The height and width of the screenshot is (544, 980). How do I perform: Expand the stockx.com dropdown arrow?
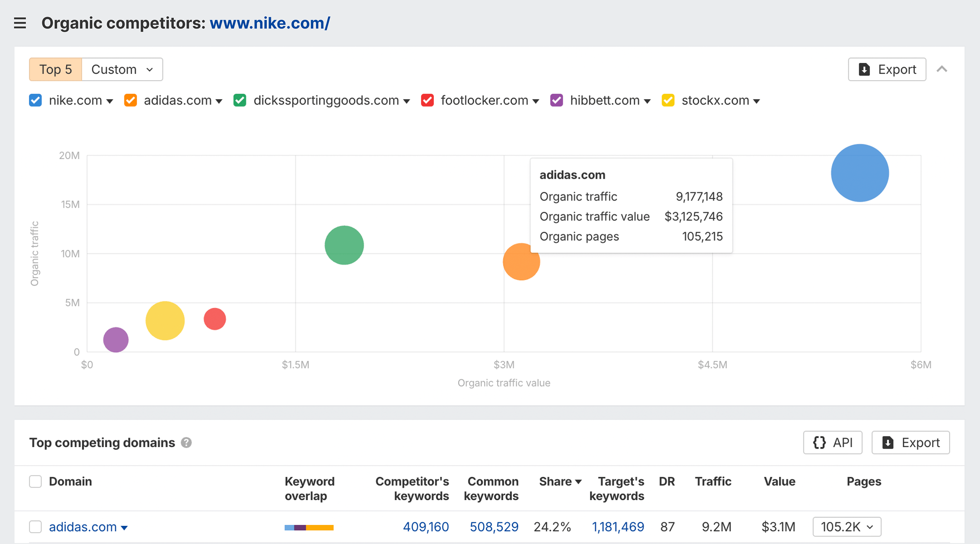[x=757, y=101]
